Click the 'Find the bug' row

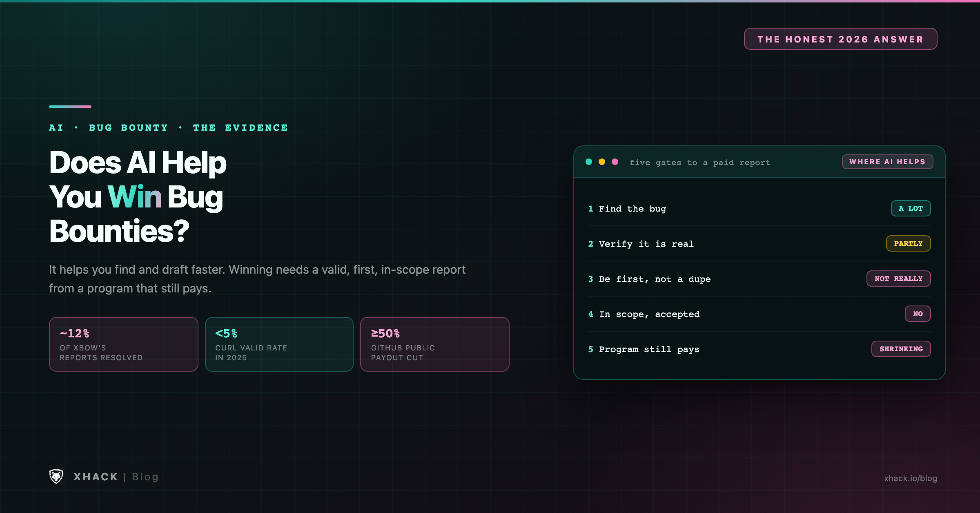pos(759,209)
